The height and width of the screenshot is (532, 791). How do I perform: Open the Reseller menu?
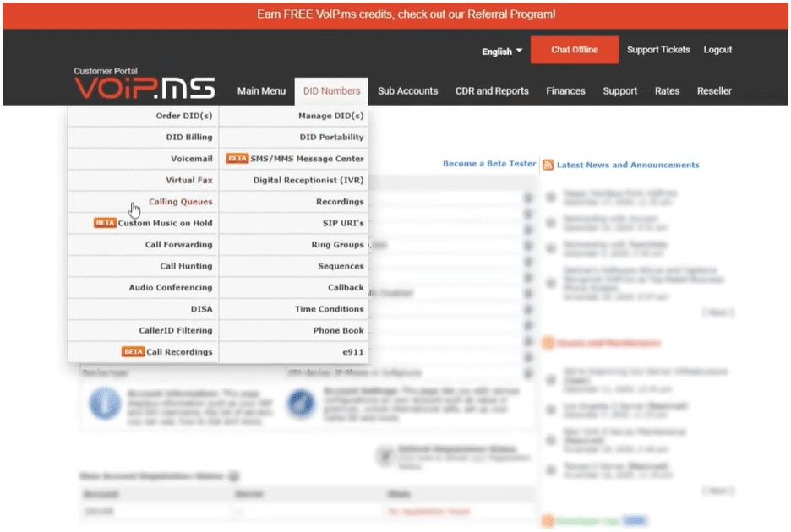click(x=714, y=90)
